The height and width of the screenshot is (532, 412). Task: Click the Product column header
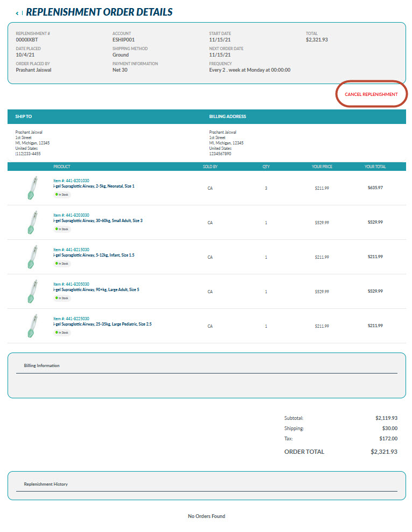[62, 167]
